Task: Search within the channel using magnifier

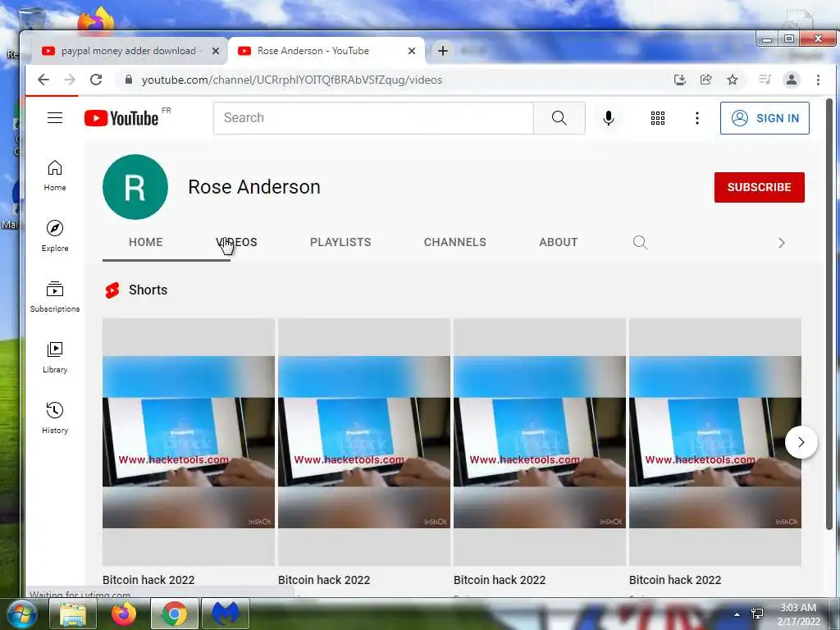Action: point(640,242)
